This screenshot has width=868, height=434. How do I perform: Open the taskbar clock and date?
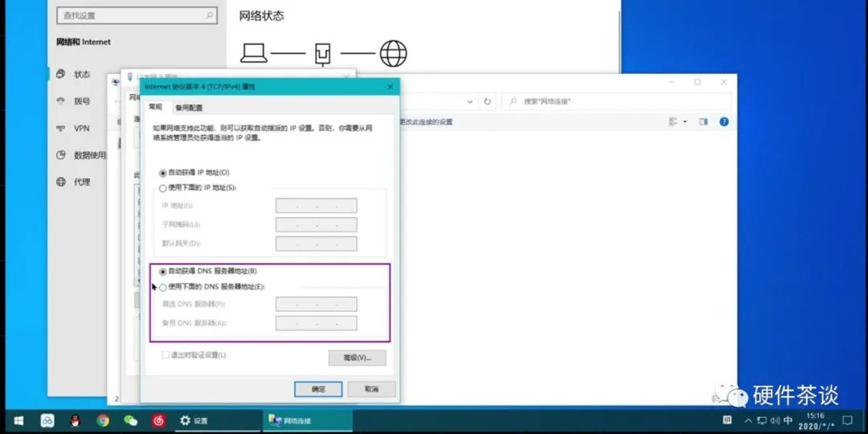pos(816,420)
